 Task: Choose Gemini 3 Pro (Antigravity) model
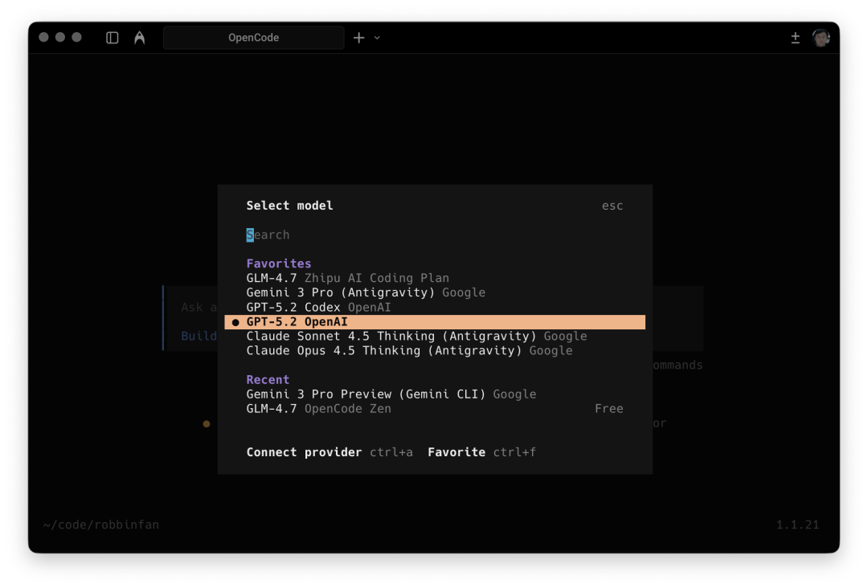click(365, 292)
